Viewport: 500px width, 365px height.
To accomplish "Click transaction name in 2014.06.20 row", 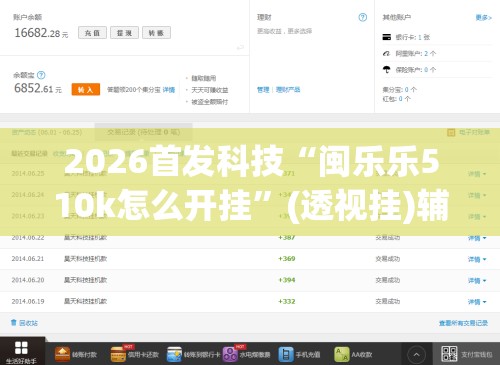I will [x=85, y=280].
